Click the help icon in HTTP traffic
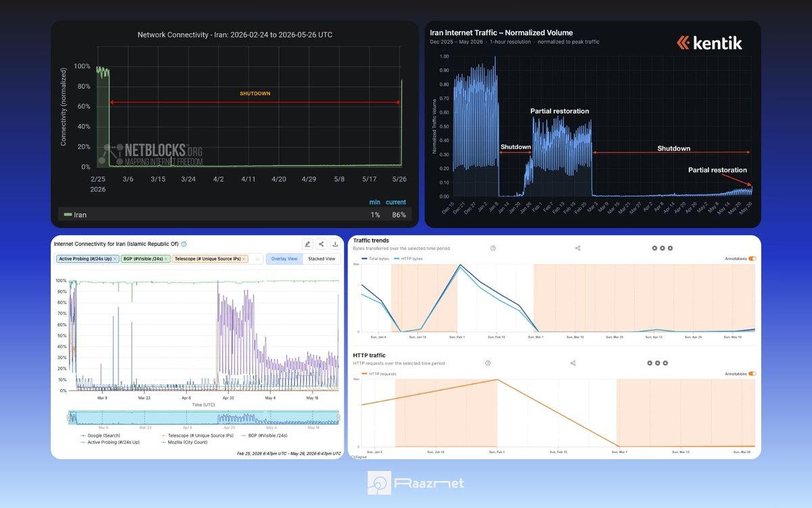 point(488,363)
